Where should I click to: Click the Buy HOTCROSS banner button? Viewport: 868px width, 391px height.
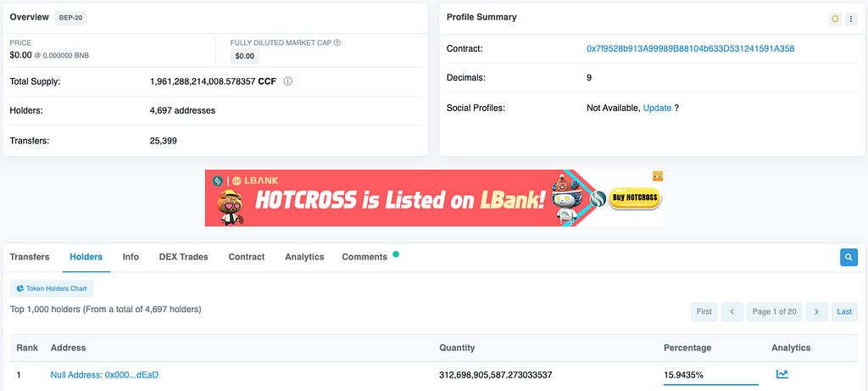[635, 198]
